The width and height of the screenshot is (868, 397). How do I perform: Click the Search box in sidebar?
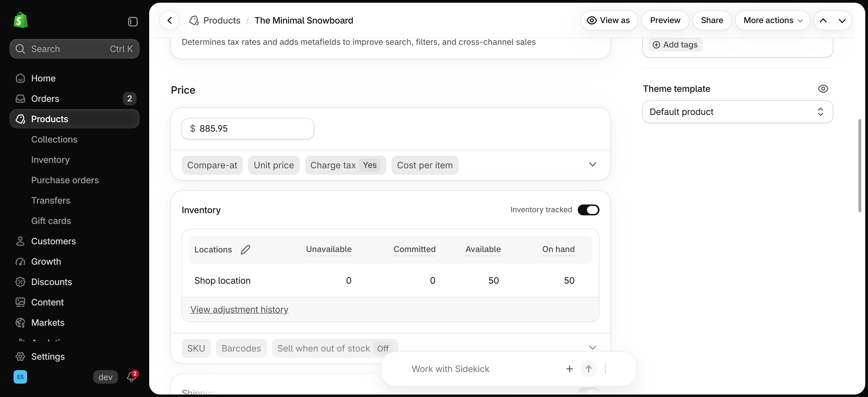[75, 49]
